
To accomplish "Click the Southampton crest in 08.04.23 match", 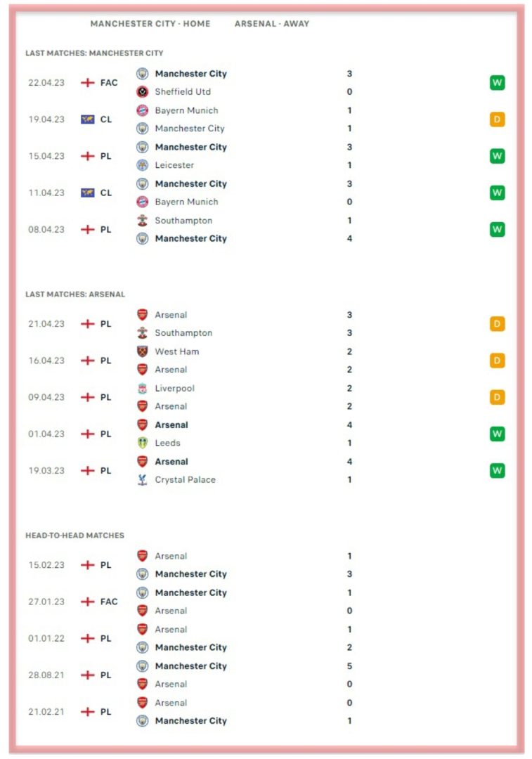I will tap(143, 220).
